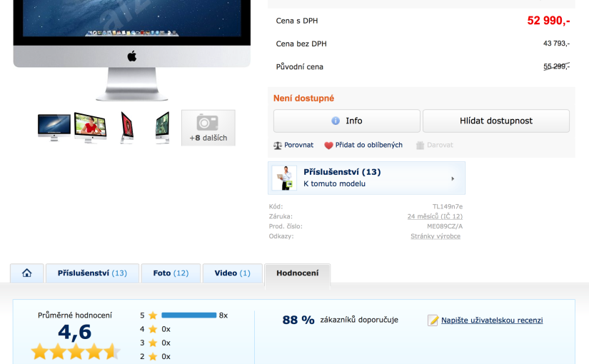
Task: Click the greyed gift Darovat icon
Action: coord(420,146)
